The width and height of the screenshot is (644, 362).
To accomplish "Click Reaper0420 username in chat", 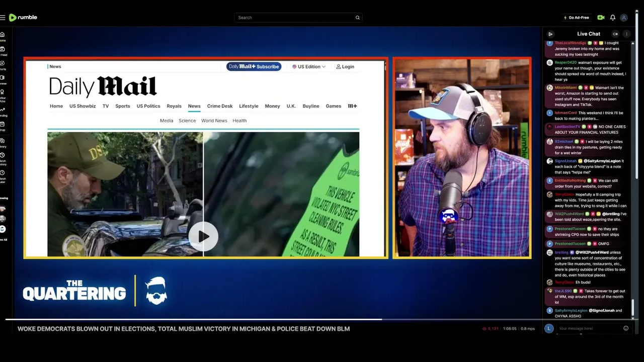I will (566, 63).
